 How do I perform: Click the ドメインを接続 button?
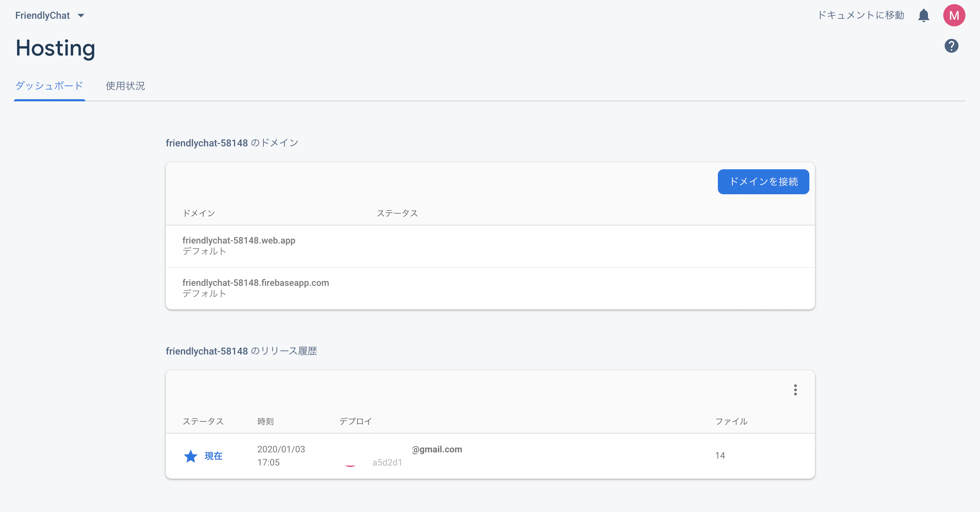click(x=763, y=181)
